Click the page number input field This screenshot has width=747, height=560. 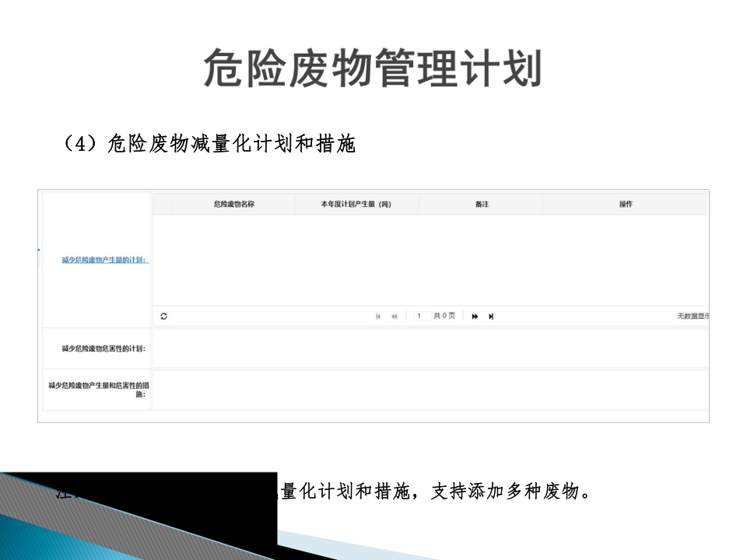(x=423, y=316)
